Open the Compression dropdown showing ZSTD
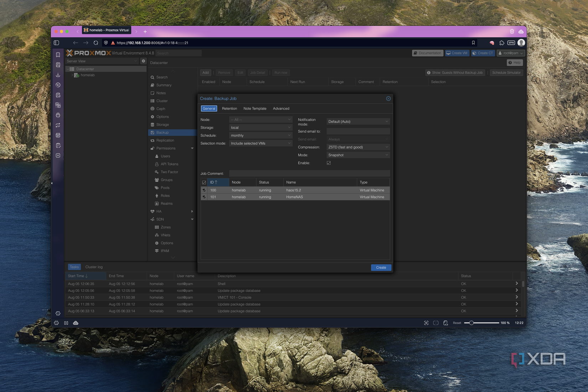The image size is (588, 392). 358,147
